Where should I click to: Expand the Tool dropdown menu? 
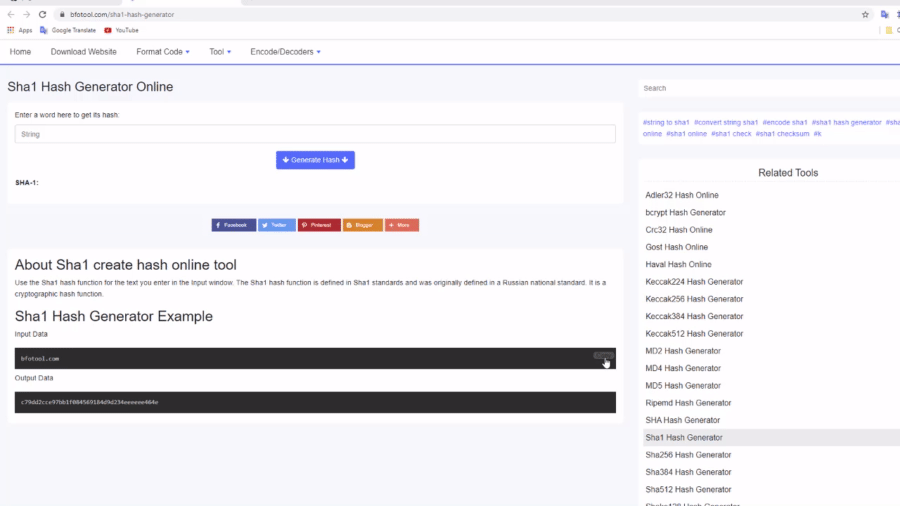pos(220,52)
